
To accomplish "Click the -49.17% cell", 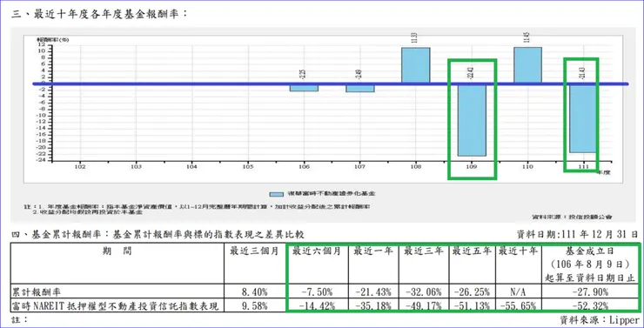I will tap(424, 306).
